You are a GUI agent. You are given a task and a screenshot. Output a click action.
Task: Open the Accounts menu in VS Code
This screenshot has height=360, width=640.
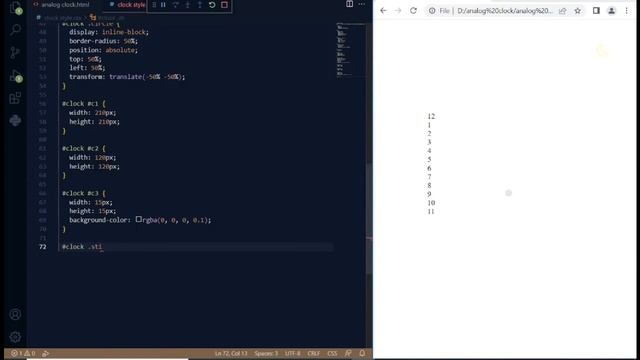tap(15, 314)
